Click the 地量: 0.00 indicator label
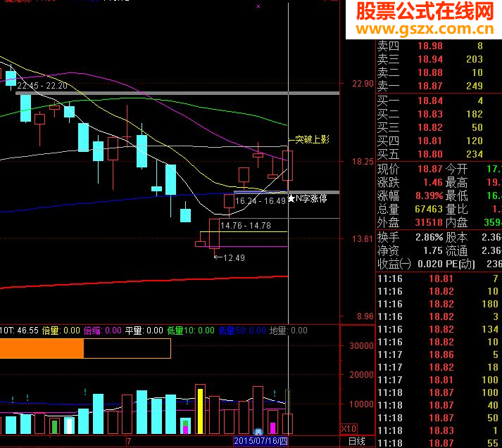502x448 pixels. [x=289, y=331]
